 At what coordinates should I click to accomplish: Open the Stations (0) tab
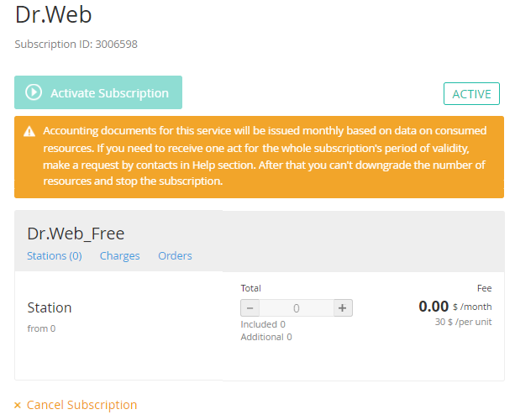coord(55,255)
